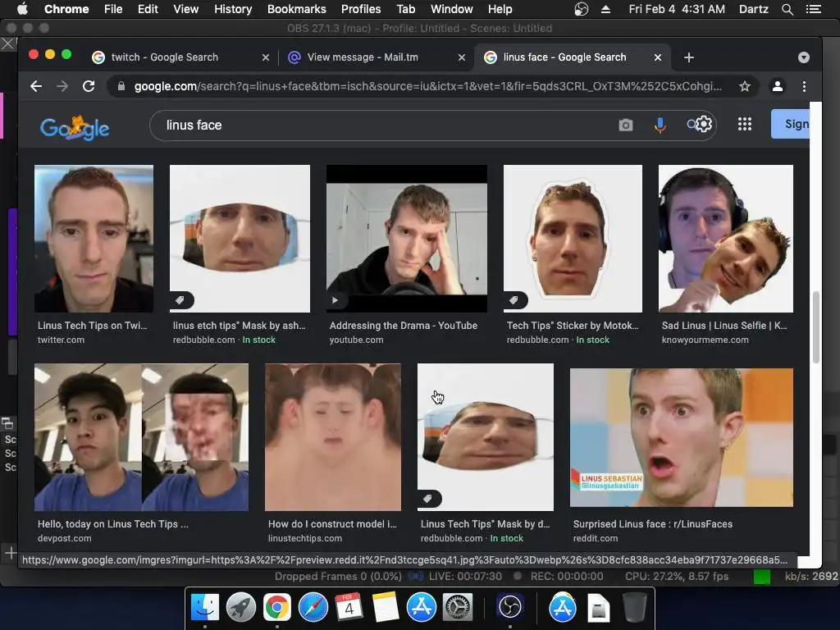Click the site padlock icon
This screenshot has height=630, width=840.
point(121,86)
